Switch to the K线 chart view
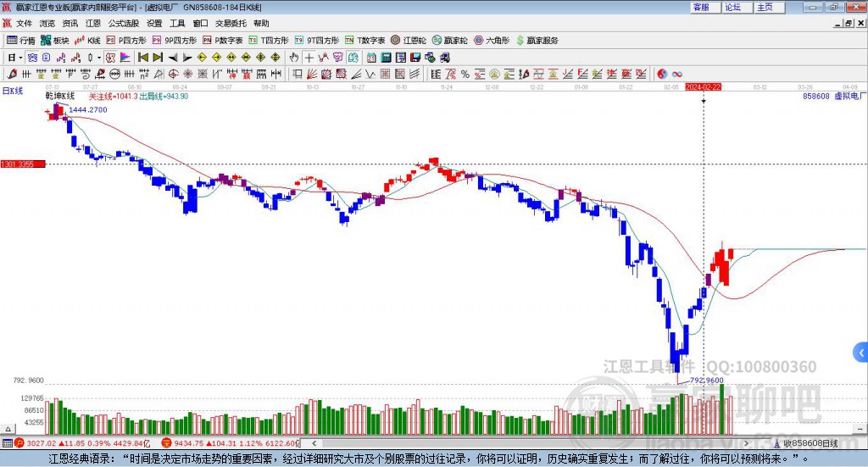This screenshot has width=868, height=467. point(87,41)
